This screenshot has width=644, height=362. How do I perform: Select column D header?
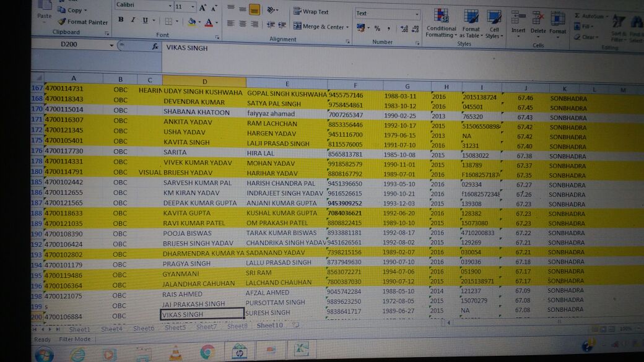204,81
